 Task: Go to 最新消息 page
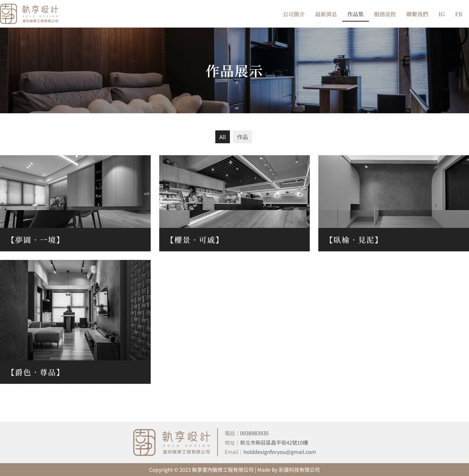coord(326,14)
